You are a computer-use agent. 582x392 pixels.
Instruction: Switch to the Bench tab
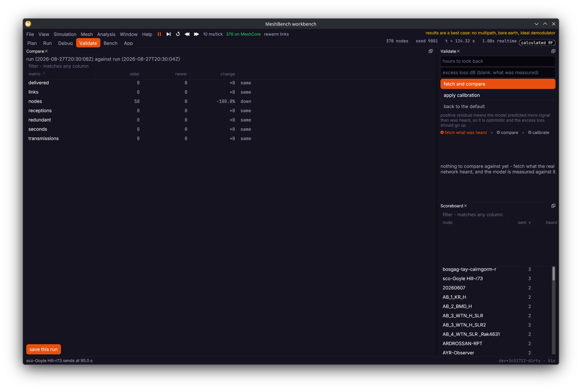(x=110, y=43)
